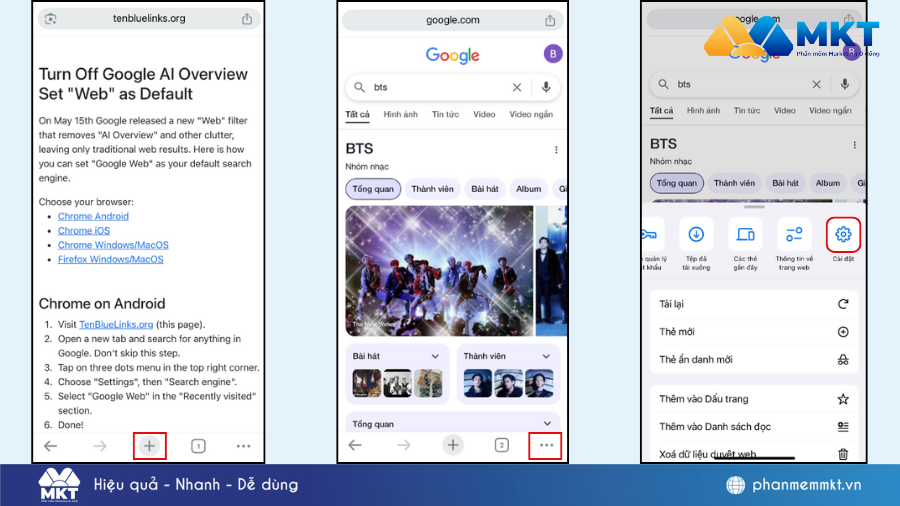900x506 pixels.
Task: Choose Tải lại menu item
Action: pos(754,304)
